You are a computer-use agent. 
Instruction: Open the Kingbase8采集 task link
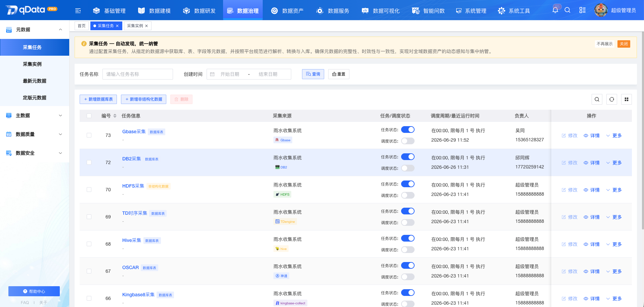coord(138,295)
